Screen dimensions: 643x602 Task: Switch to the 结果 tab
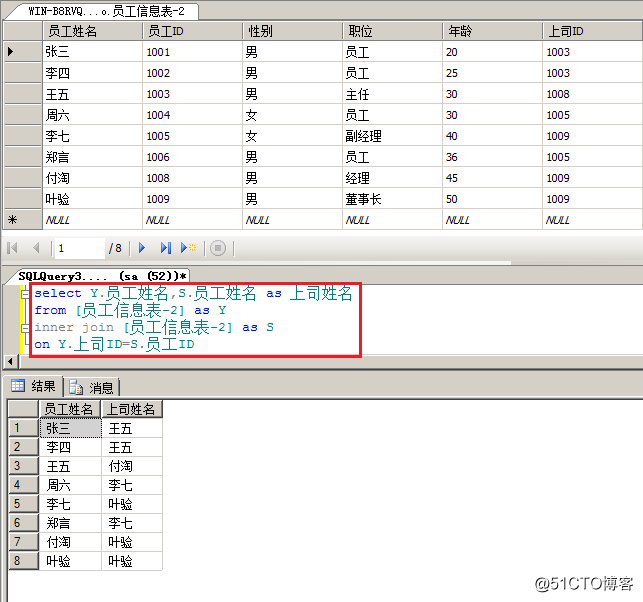coord(34,386)
